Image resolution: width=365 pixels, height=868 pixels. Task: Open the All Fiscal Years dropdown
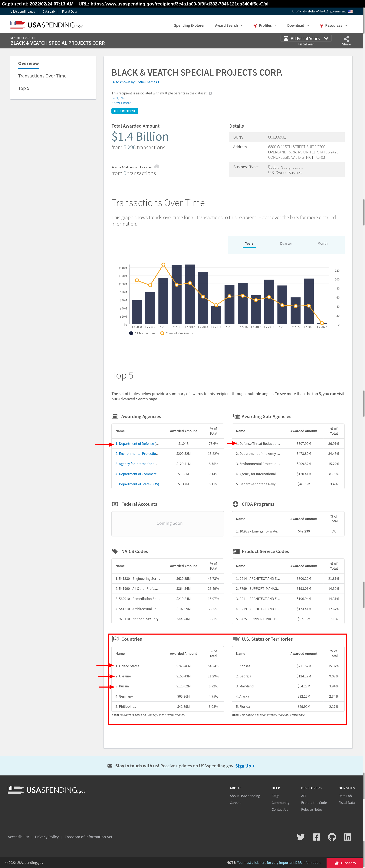point(306,38)
